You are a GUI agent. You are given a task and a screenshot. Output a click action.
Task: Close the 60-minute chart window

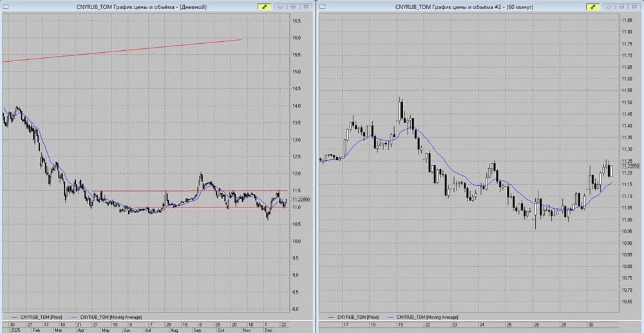pos(635,6)
